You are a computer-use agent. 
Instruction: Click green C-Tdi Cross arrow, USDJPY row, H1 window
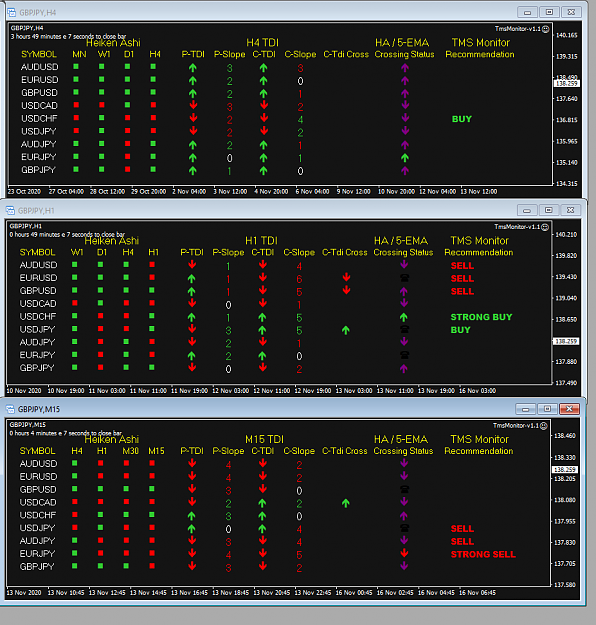click(346, 330)
